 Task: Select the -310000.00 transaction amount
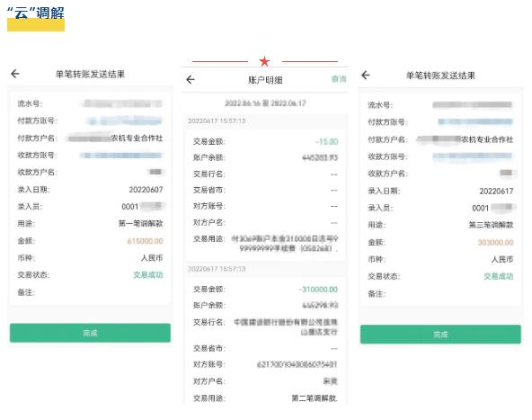click(x=318, y=290)
